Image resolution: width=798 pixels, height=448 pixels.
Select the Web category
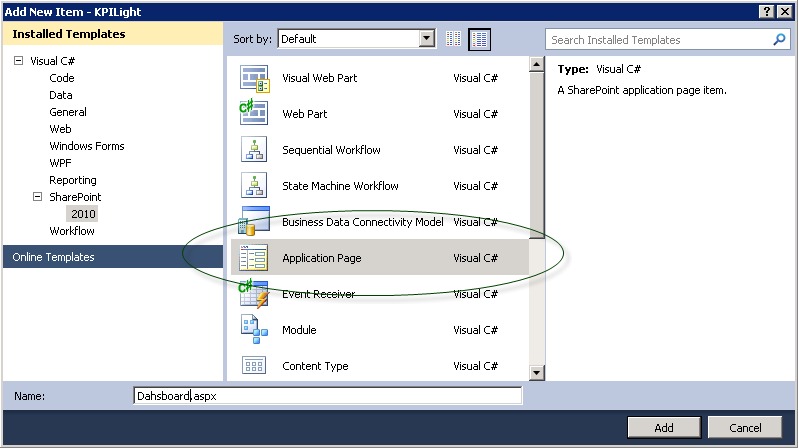[60, 129]
